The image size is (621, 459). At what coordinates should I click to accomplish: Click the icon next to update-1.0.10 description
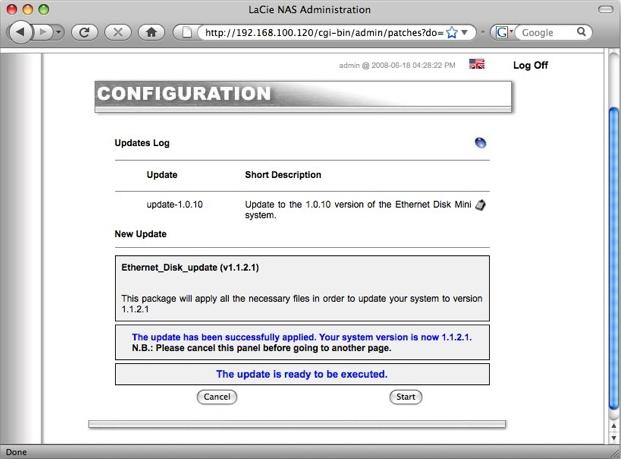481,205
